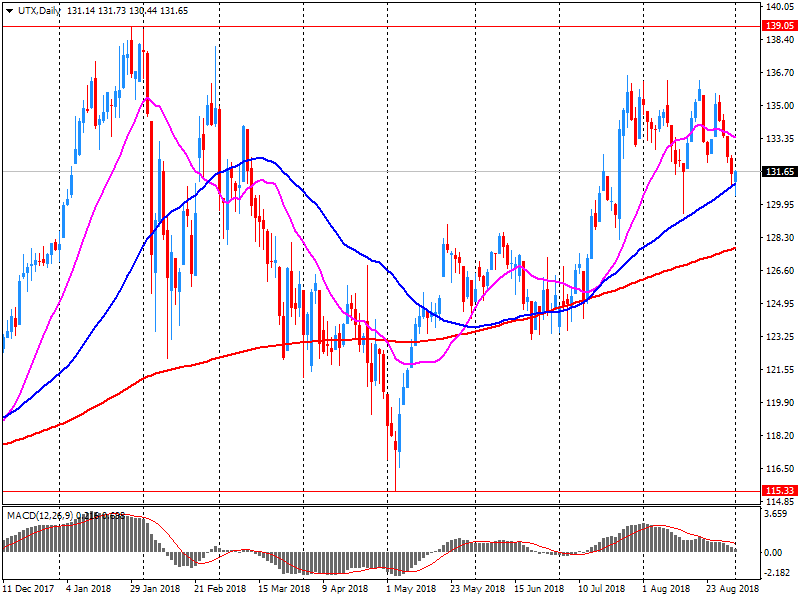The height and width of the screenshot is (600, 800).
Task: Click the 140.05 price scale value
Action: coord(780,7)
